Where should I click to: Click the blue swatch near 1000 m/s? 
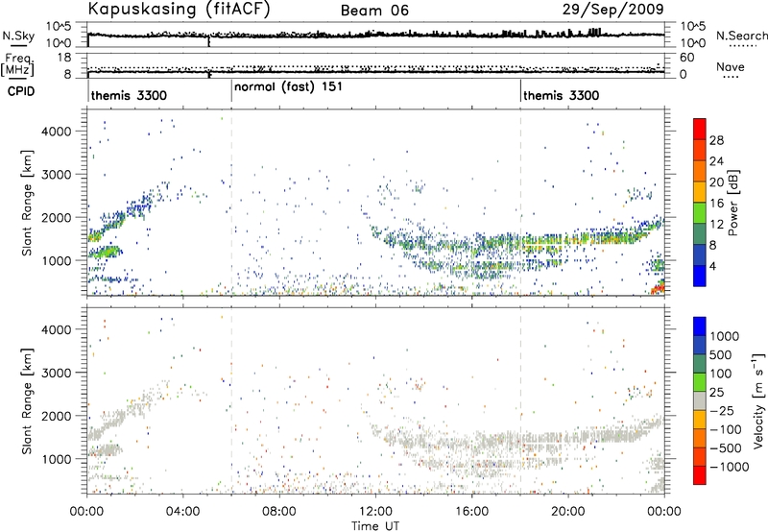point(700,326)
